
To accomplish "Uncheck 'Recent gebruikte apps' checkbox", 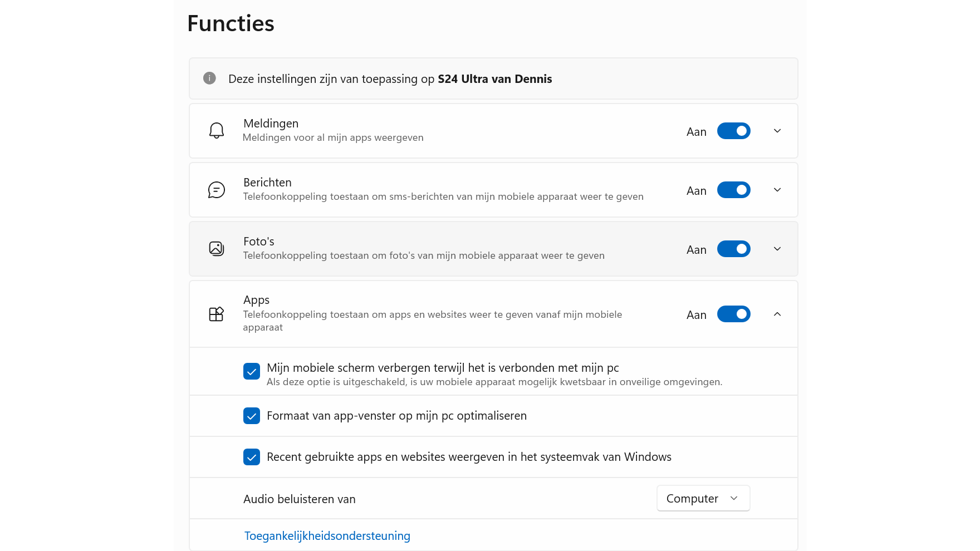I will 252,457.
